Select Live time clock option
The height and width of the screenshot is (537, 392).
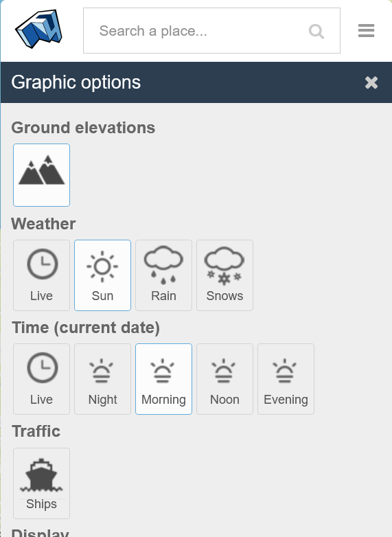[x=41, y=379]
